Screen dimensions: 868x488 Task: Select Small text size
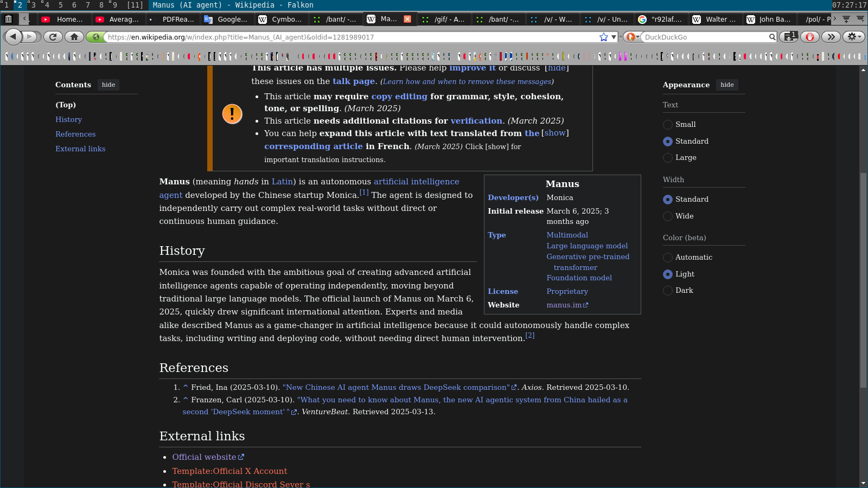668,125
